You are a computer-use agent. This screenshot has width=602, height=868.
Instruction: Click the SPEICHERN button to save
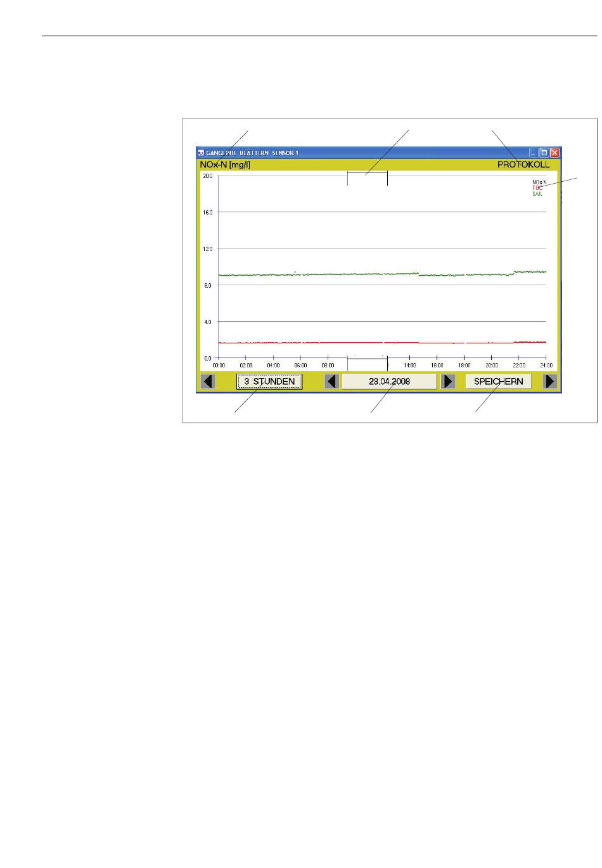(498, 381)
